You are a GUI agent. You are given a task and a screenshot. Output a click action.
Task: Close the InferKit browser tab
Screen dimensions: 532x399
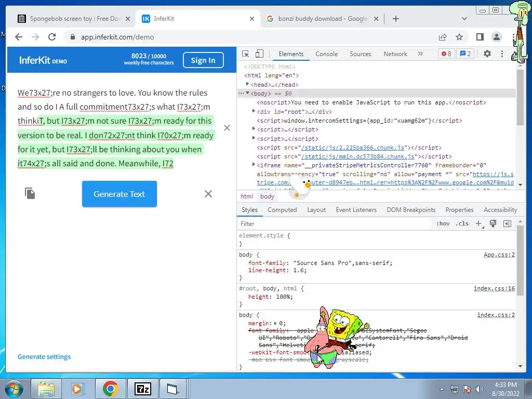252,19
